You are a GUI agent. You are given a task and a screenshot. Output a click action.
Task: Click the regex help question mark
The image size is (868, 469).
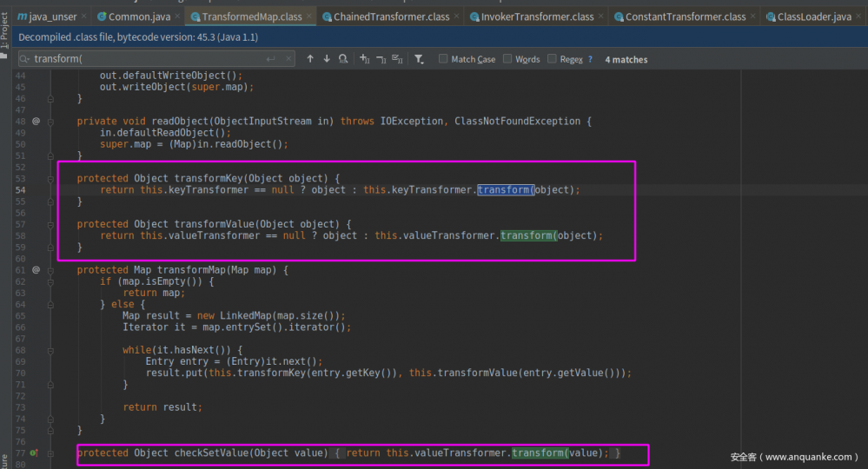point(591,60)
